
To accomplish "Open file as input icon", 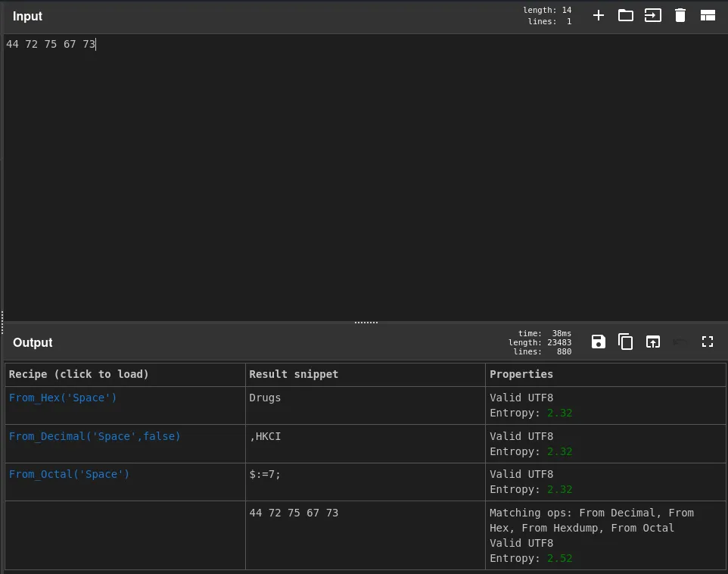I will tap(653, 16).
